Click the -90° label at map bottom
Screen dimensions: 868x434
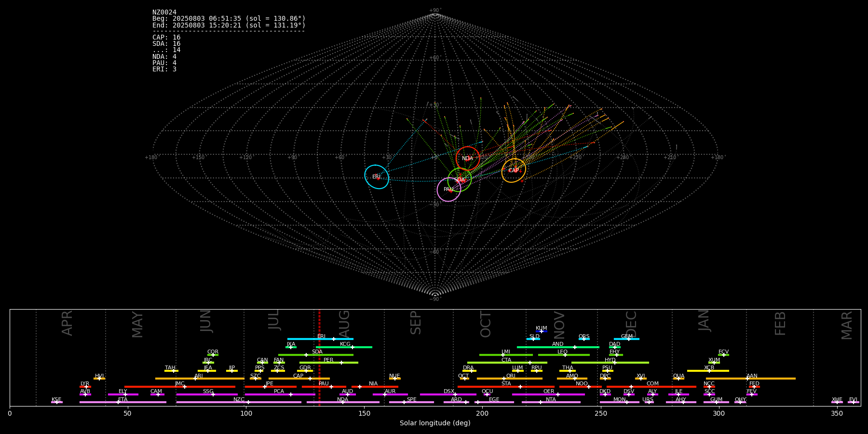434,299
